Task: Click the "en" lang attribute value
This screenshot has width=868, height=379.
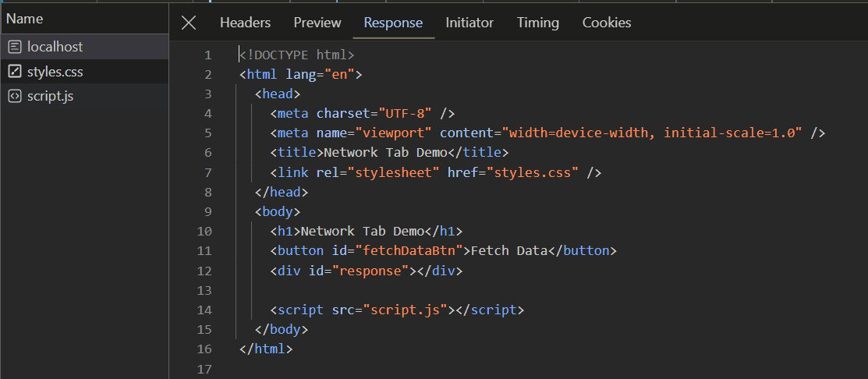Action: [x=339, y=74]
